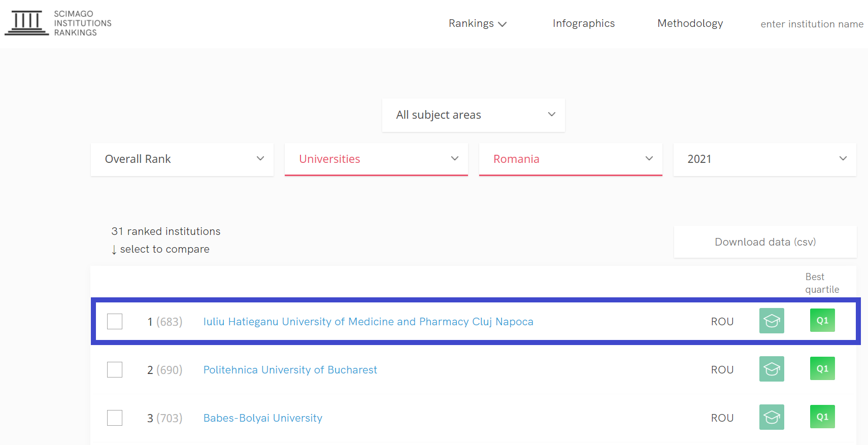Click the Q1 badge for Politehnica University
Screen dimensions: 868x445
822,368
